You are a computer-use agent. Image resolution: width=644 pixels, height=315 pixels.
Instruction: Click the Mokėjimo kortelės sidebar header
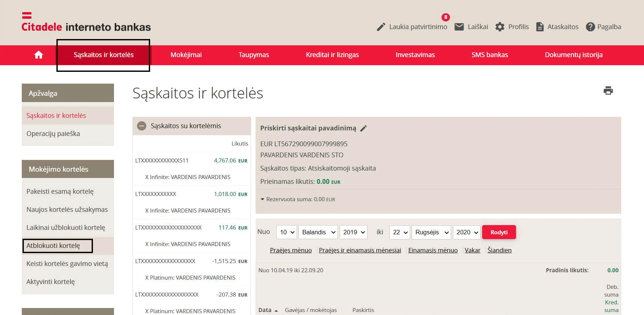(x=68, y=169)
